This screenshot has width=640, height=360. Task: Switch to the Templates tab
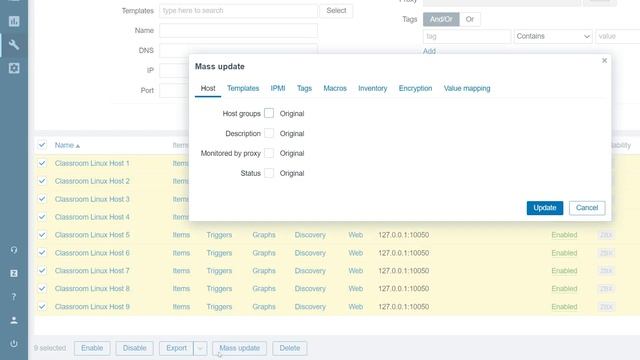[x=243, y=88]
